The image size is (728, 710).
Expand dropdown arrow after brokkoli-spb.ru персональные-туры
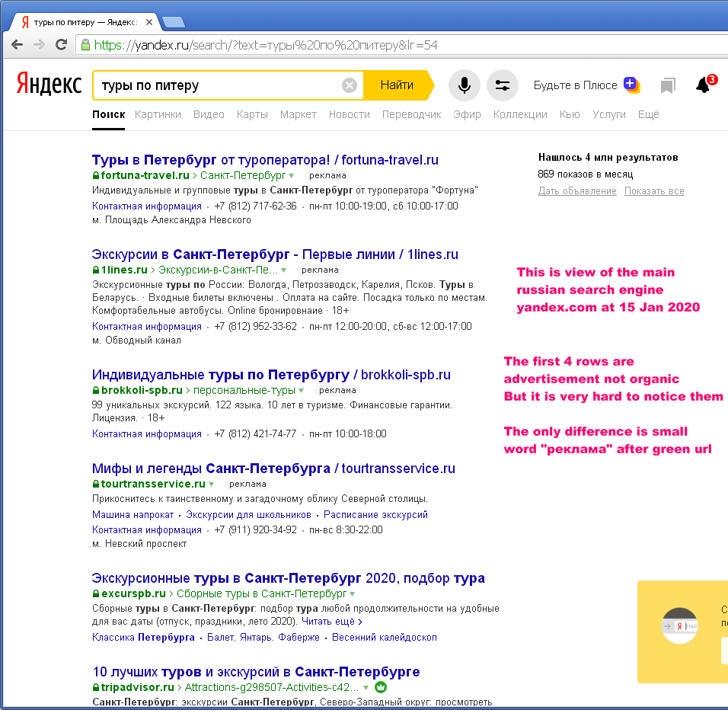tap(301, 391)
